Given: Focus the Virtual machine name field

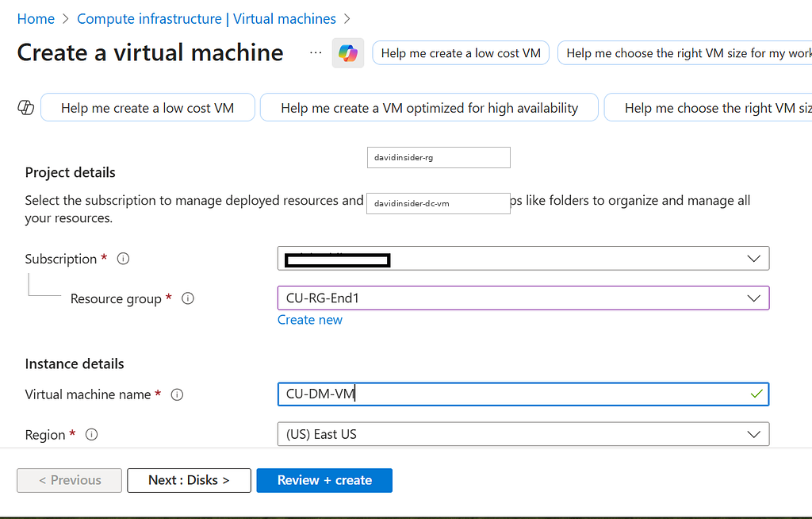Looking at the screenshot, I should click(x=523, y=394).
